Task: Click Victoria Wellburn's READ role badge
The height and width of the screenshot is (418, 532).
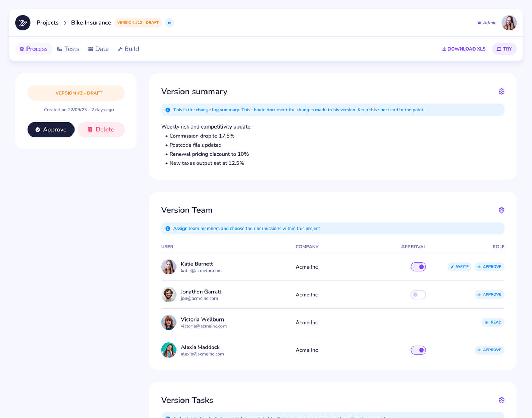Action: [x=493, y=323]
